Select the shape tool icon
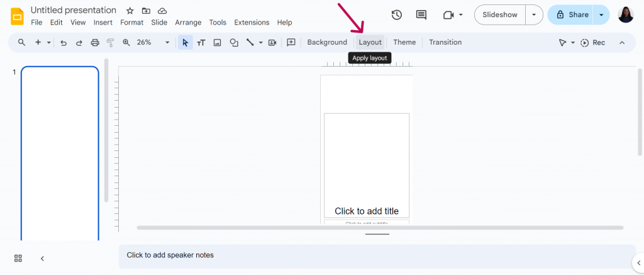The height and width of the screenshot is (275, 644). (x=234, y=42)
